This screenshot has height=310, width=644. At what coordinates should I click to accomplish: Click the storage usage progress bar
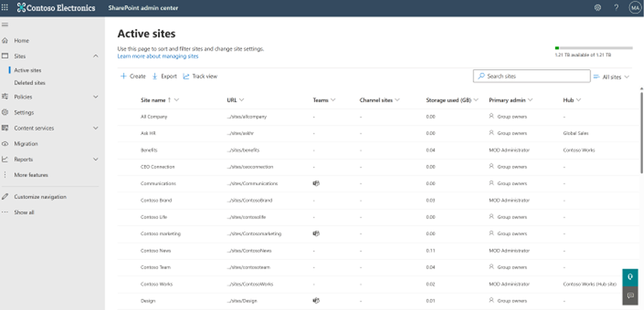coord(594,48)
